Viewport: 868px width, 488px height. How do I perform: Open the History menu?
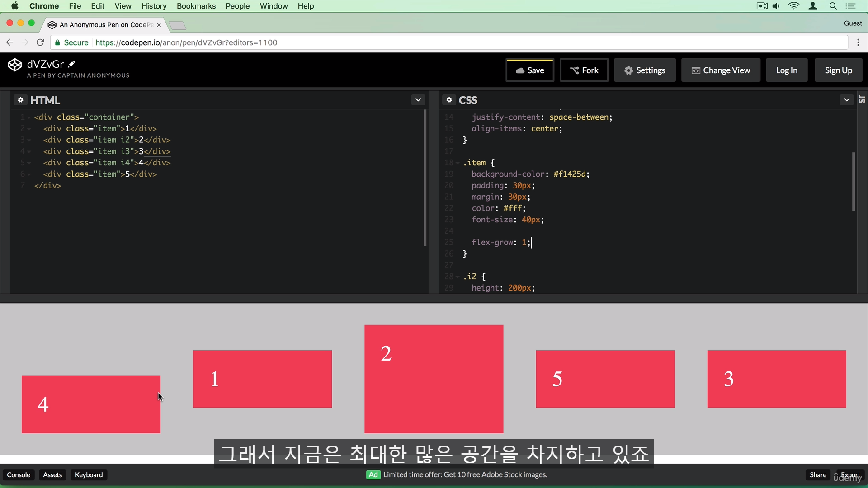(x=154, y=6)
